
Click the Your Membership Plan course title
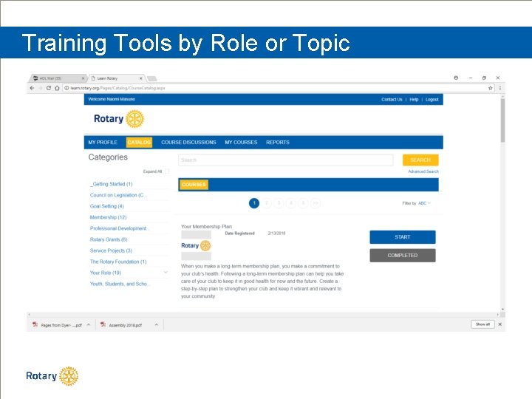(206, 226)
